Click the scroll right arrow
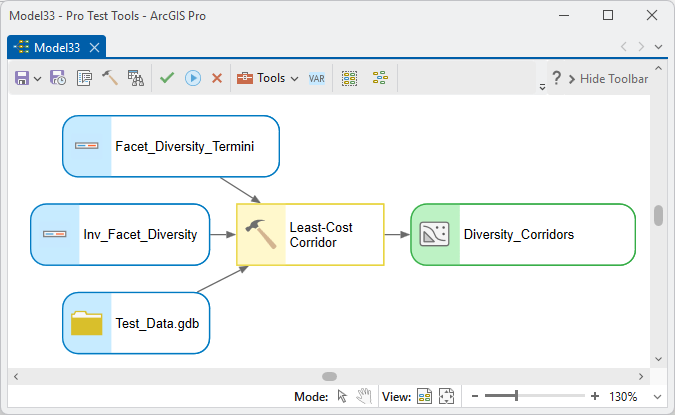675x415 pixels. (641, 377)
